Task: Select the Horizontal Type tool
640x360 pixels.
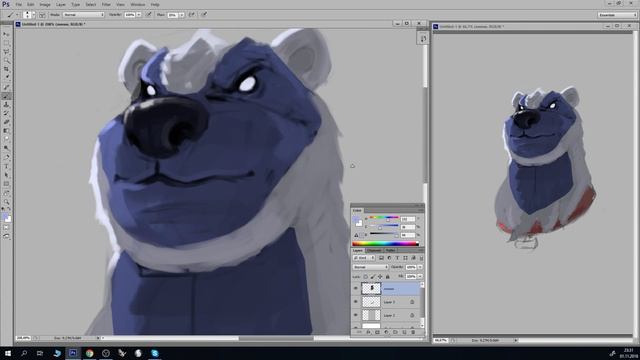Action: coord(6,167)
